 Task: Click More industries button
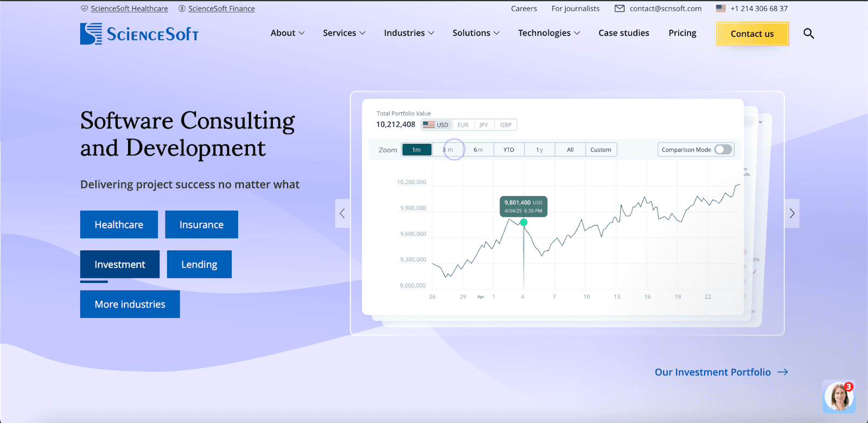[130, 304]
